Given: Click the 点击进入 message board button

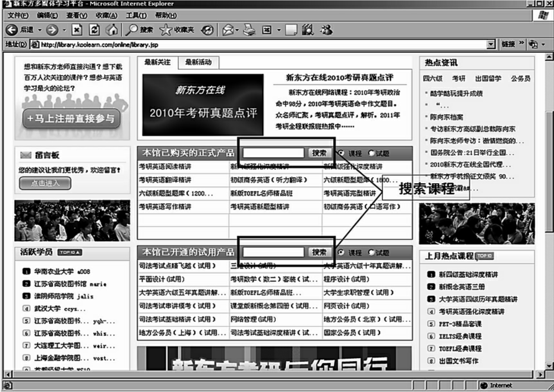Looking at the screenshot, I should (x=45, y=183).
